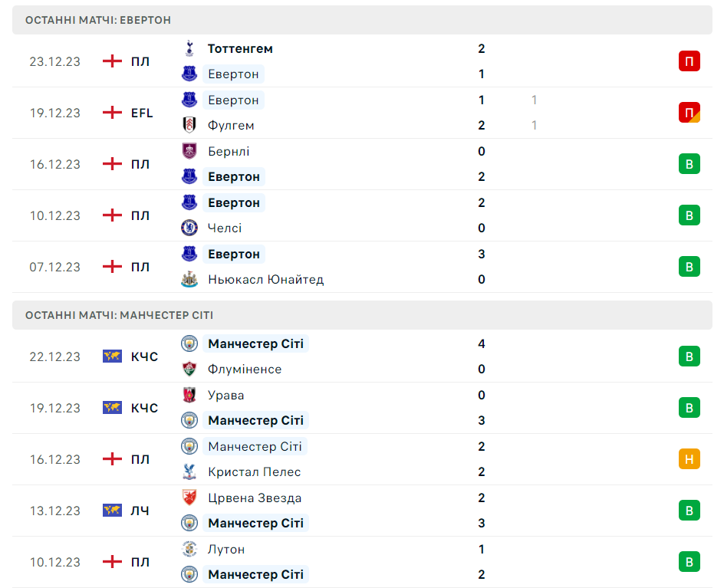Click the Newcastle United crest icon
The height and width of the screenshot is (588, 724).
click(x=189, y=279)
